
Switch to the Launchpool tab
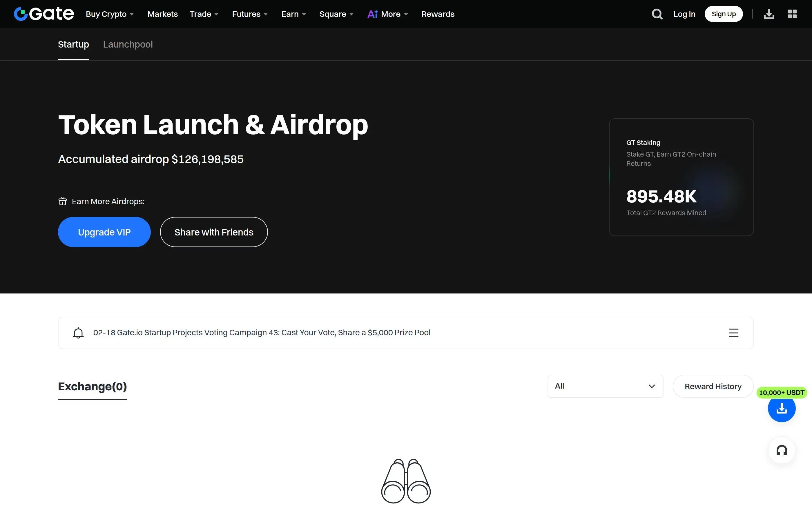(128, 44)
